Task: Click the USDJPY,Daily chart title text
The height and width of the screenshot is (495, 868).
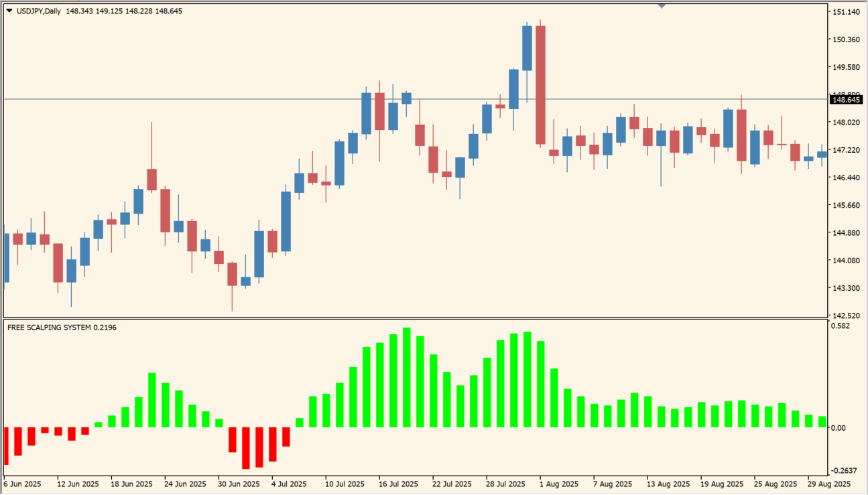Action: coord(39,11)
